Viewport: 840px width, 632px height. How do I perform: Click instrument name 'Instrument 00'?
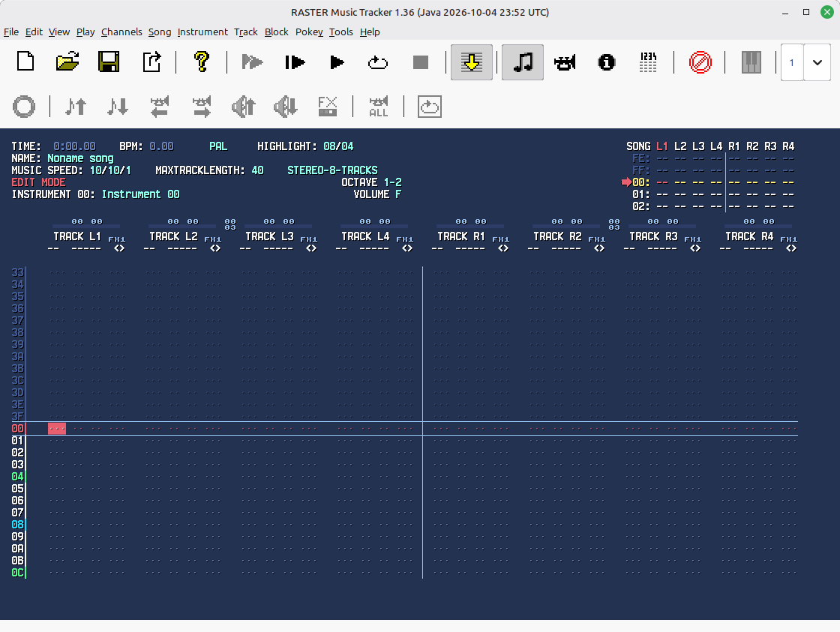[140, 194]
